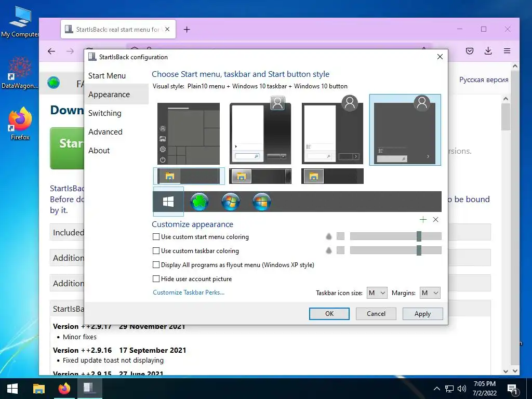This screenshot has height=399, width=532.
Task: Go to the Switching settings page
Action: point(116,113)
